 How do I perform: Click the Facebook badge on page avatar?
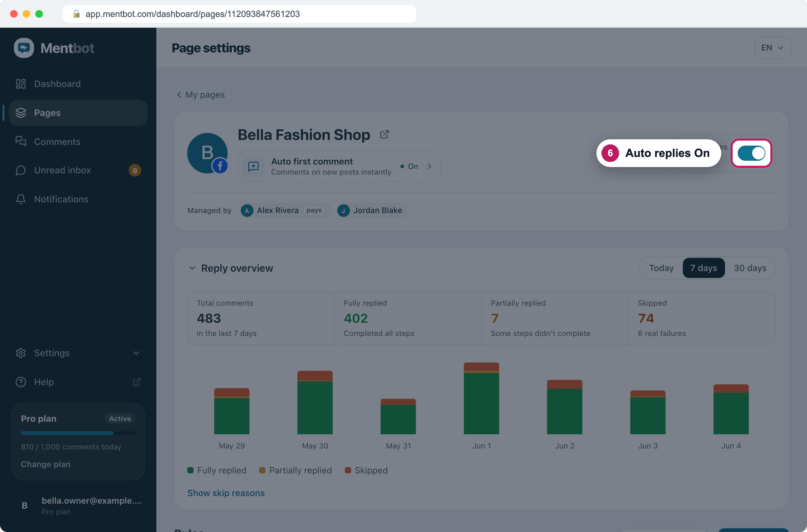pyautogui.click(x=220, y=166)
